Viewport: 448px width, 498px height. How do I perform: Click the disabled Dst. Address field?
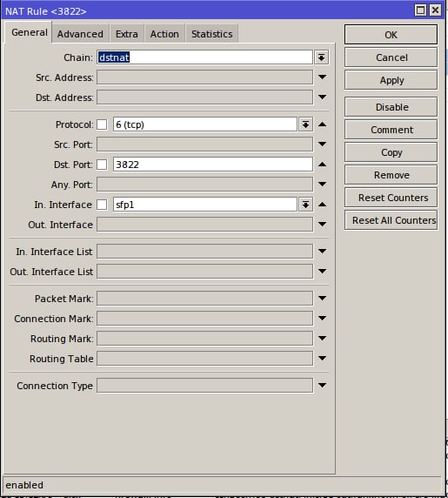click(205, 98)
